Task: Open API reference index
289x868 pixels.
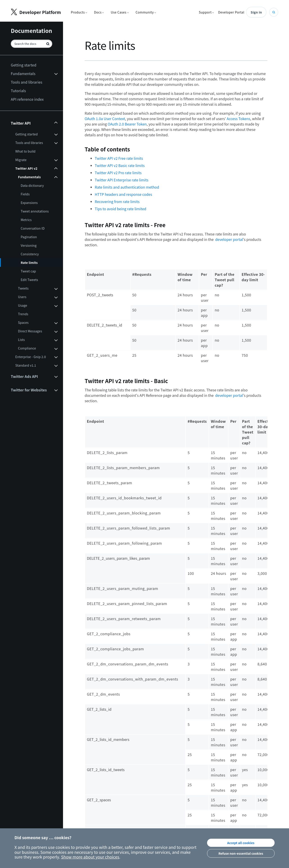Action: pos(27,99)
